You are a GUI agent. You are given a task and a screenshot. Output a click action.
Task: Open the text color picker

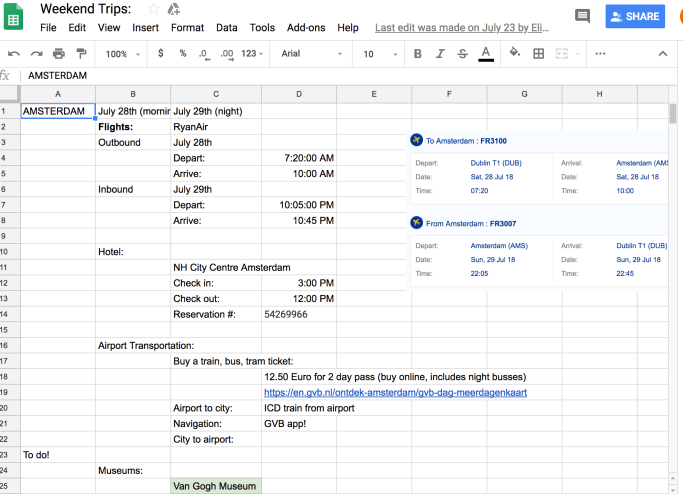(x=486, y=54)
